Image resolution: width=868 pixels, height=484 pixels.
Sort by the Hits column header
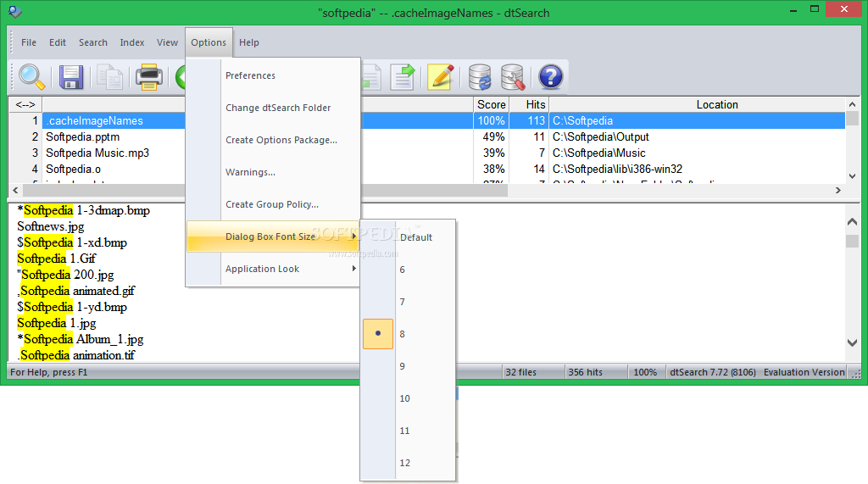click(x=529, y=104)
